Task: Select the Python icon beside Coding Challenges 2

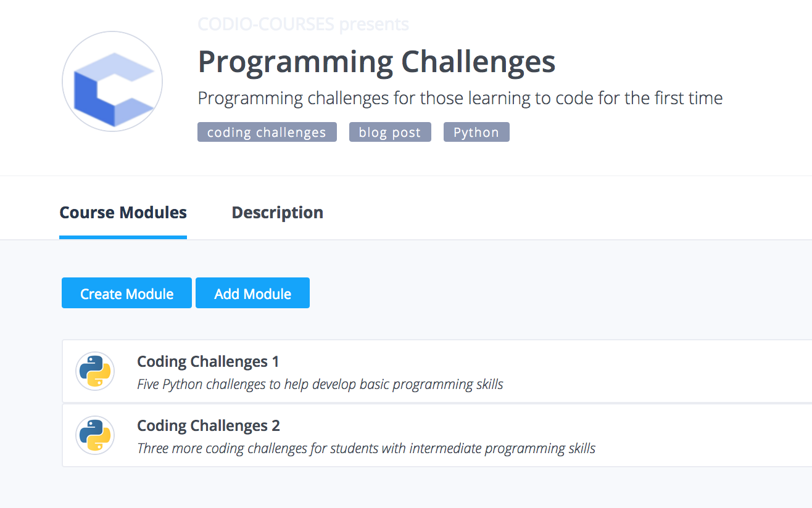Action: pyautogui.click(x=95, y=435)
